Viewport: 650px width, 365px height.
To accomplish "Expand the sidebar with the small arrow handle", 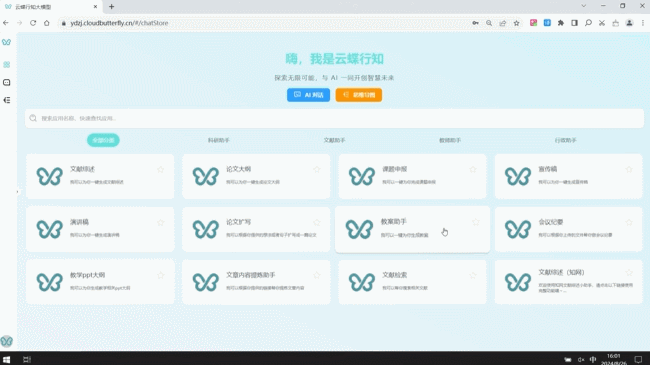I will (x=17, y=192).
